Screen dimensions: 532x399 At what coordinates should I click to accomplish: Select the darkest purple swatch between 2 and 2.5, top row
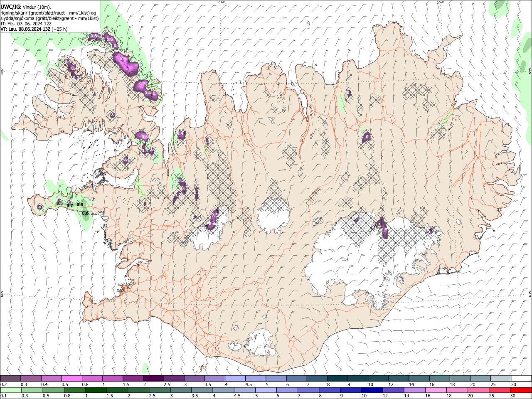153,378
